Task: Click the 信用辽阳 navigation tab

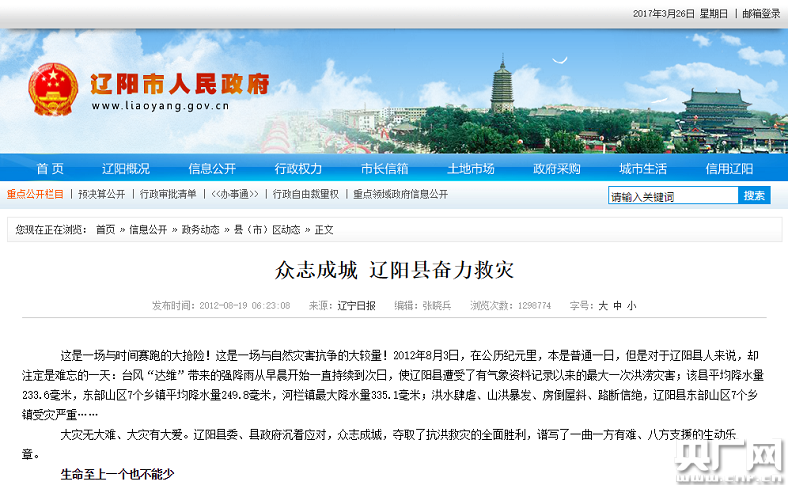Action: click(729, 168)
